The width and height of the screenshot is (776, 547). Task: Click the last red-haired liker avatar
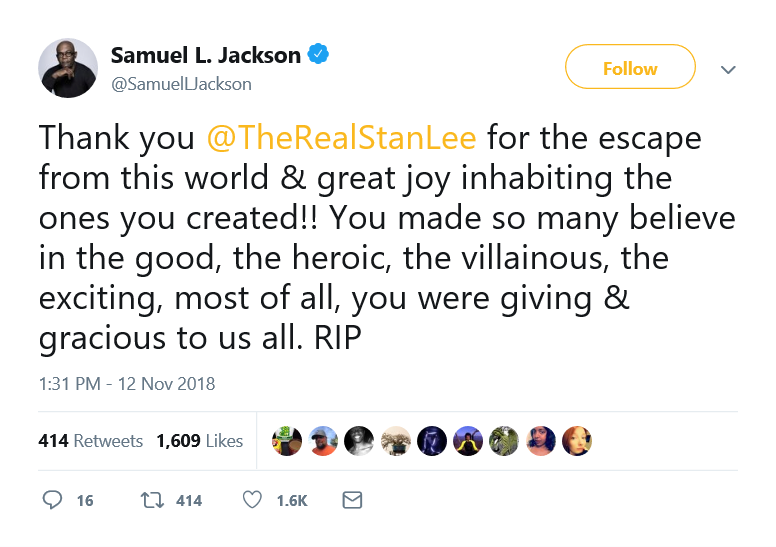pyautogui.click(x=577, y=441)
